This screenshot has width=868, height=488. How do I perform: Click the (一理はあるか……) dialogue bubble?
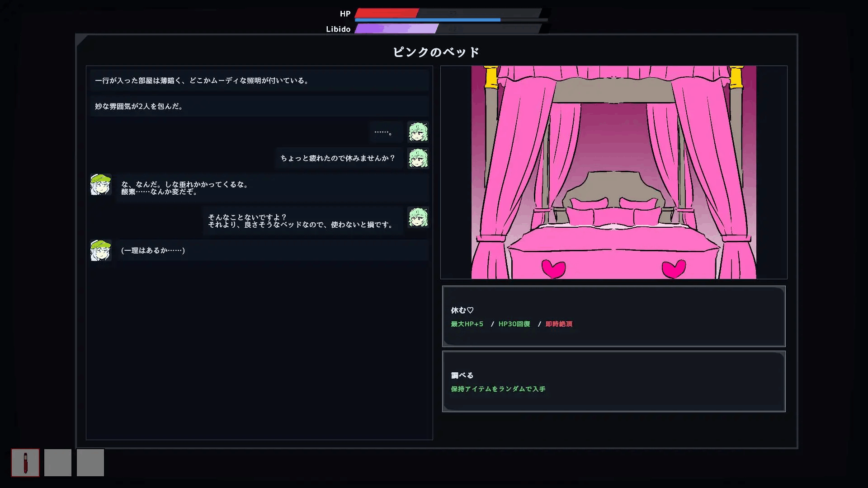click(x=272, y=250)
